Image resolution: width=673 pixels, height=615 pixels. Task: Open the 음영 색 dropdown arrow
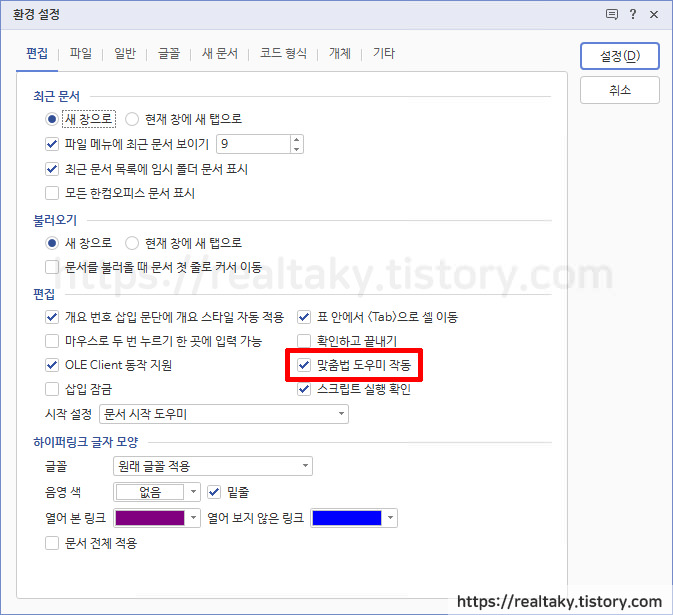click(193, 492)
